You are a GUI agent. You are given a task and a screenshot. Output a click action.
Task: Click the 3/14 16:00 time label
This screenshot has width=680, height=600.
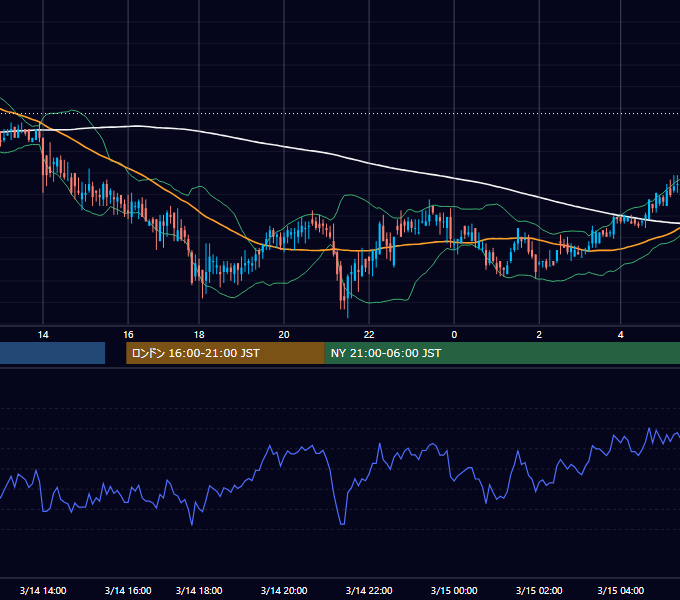tap(128, 590)
